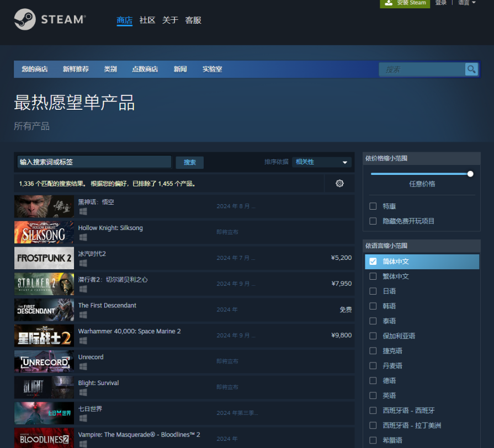Focus the store 搜索 box in nav bar

[x=422, y=70]
